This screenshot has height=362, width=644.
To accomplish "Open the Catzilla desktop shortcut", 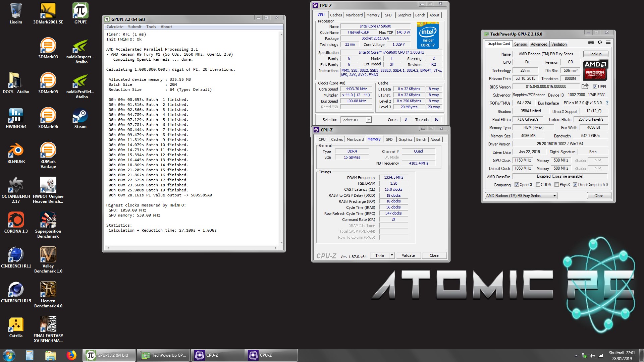I will pyautogui.click(x=16, y=327).
